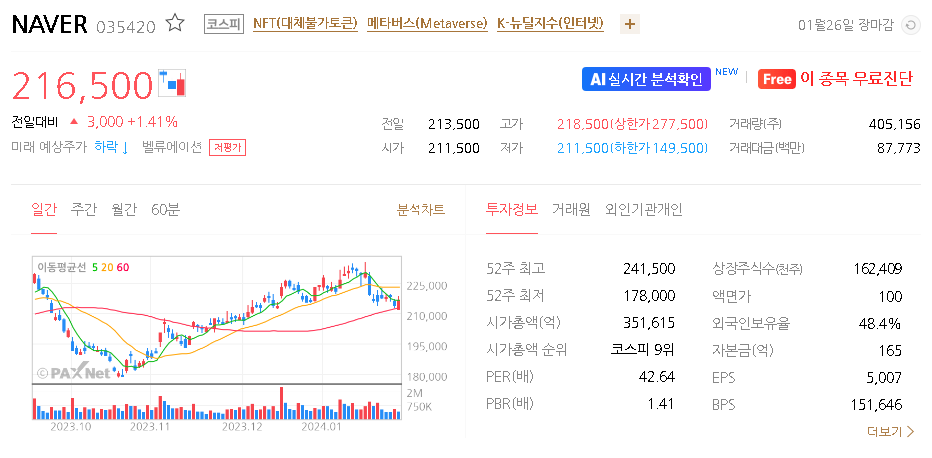
Task: Click the 이동평균선 legend in chart
Action: pos(83,267)
